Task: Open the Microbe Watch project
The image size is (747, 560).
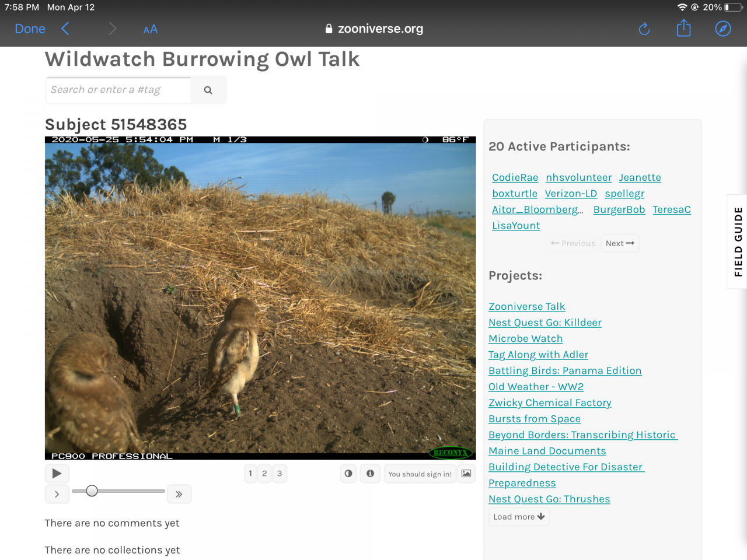Action: click(526, 339)
